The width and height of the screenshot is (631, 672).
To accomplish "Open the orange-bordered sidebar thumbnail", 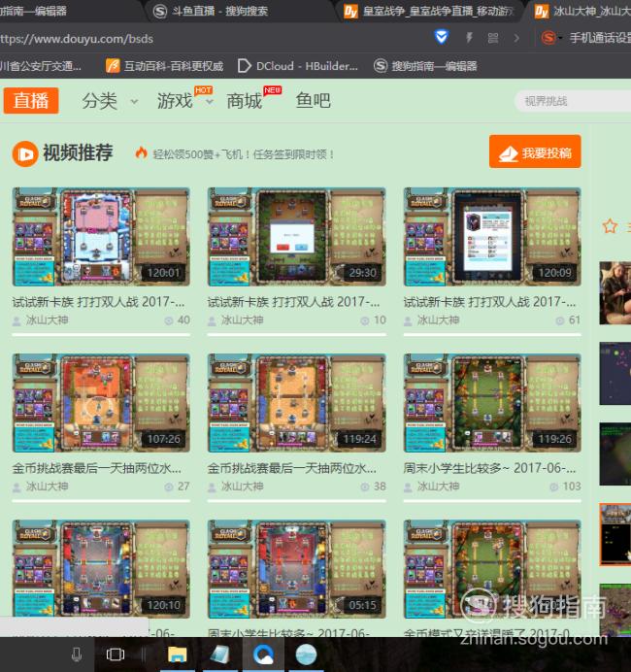I will 615,534.
